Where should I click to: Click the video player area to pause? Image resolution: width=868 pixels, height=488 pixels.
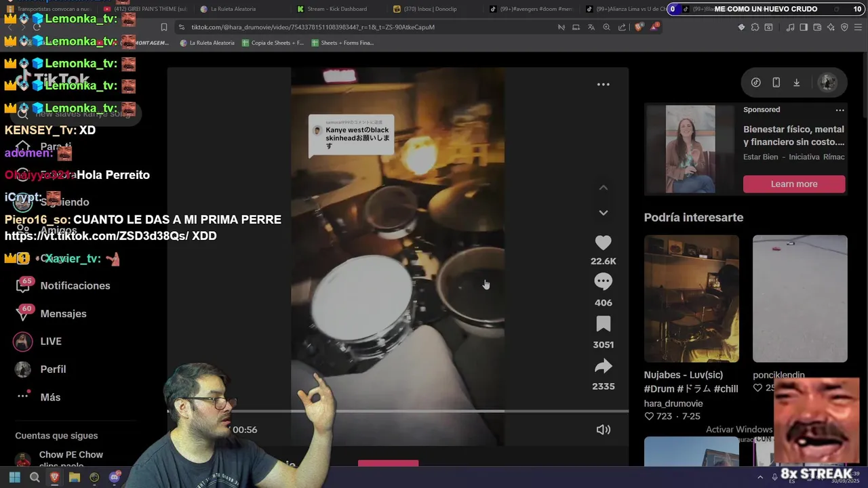[397, 256]
